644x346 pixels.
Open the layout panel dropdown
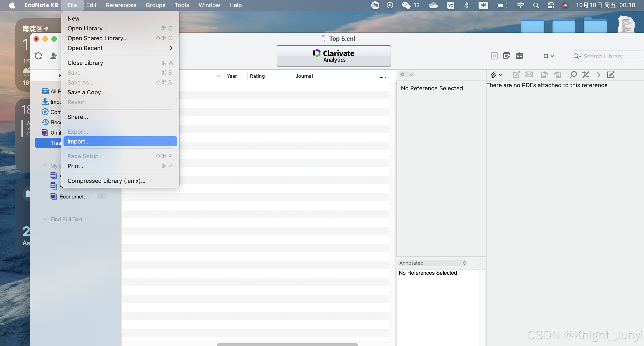(549, 56)
